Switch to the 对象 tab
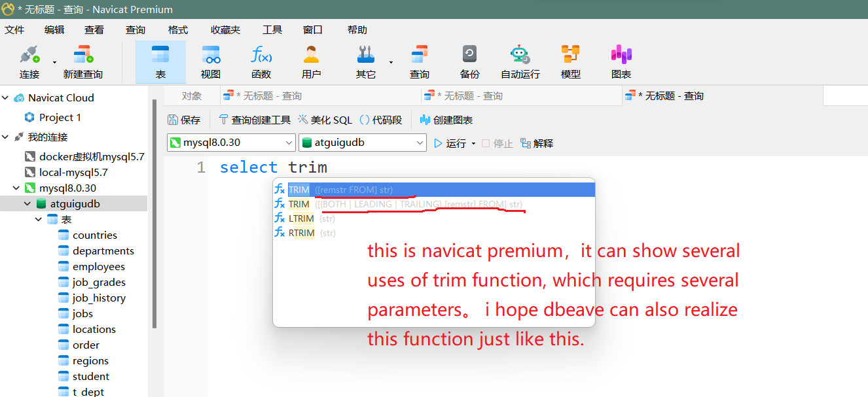The width and height of the screenshot is (868, 397). (191, 95)
